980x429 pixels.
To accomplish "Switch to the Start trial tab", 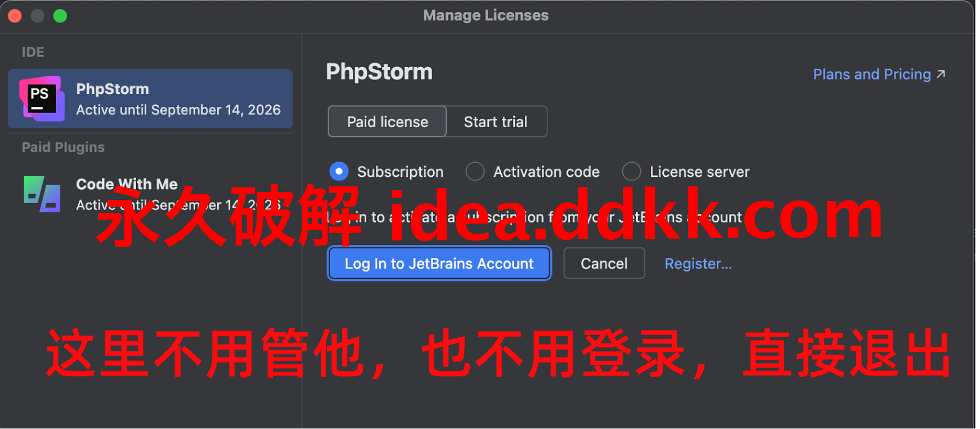I will 496,122.
